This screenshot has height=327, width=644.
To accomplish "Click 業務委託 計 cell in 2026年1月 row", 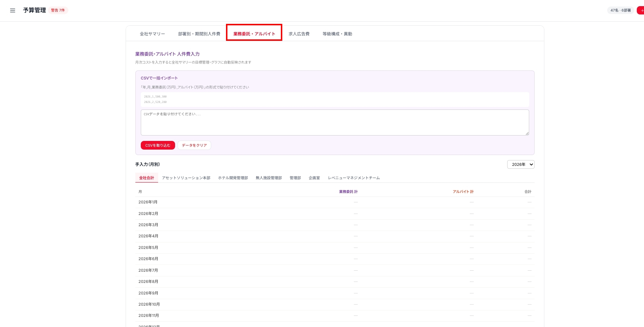I will pos(356,202).
